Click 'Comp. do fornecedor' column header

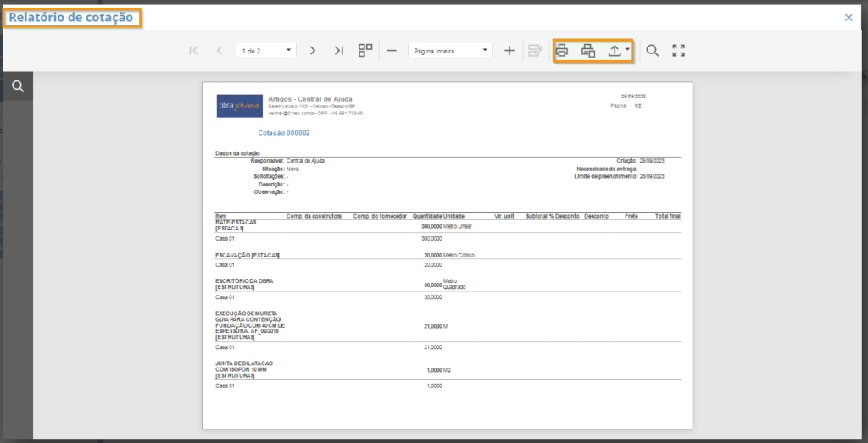click(x=380, y=216)
